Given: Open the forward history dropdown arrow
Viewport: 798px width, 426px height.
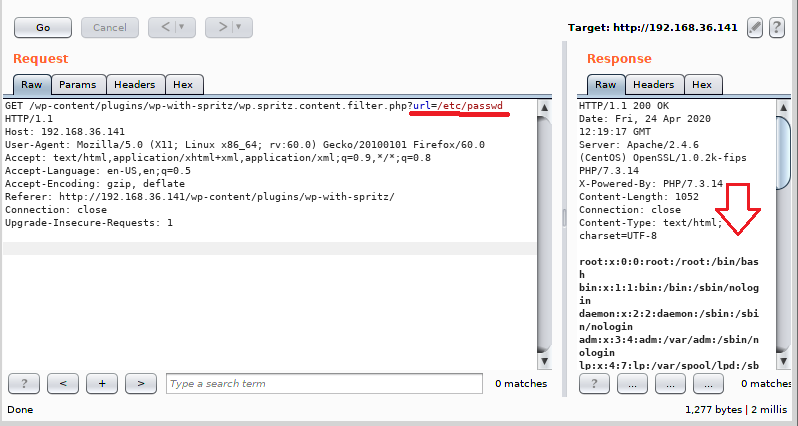Looking at the screenshot, I should point(239,27).
